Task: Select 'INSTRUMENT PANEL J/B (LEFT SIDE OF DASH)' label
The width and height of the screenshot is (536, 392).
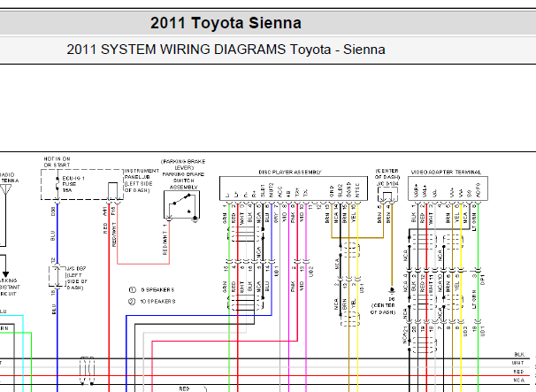Action: pyautogui.click(x=142, y=181)
